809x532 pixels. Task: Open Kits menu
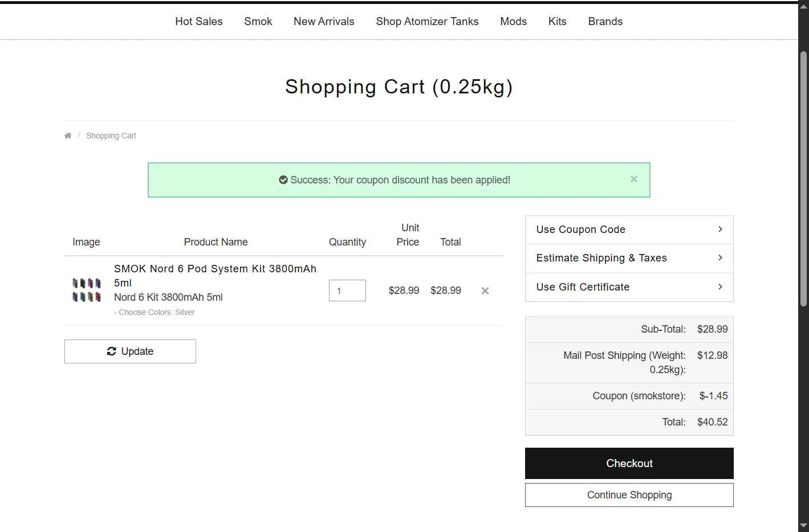[558, 21]
